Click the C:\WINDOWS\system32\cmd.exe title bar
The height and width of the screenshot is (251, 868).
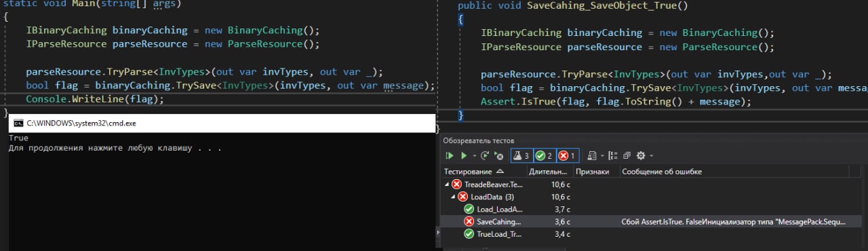point(221,123)
